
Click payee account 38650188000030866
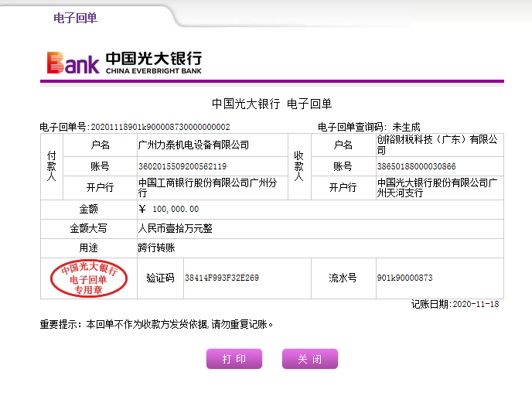pyautogui.click(x=416, y=166)
